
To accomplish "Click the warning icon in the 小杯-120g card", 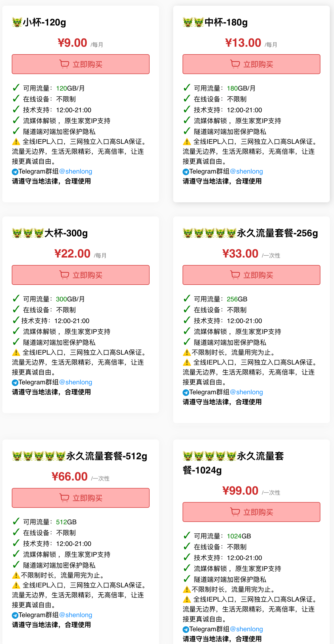I will (x=16, y=142).
